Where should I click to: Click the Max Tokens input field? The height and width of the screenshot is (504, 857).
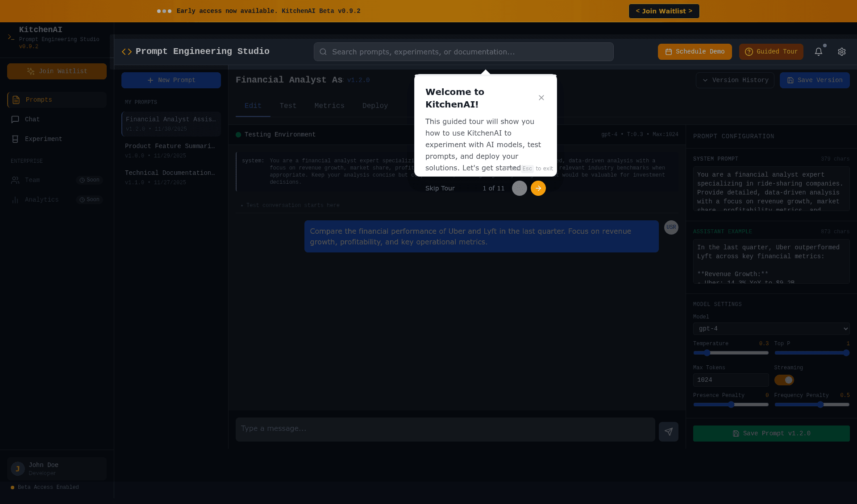click(x=730, y=380)
